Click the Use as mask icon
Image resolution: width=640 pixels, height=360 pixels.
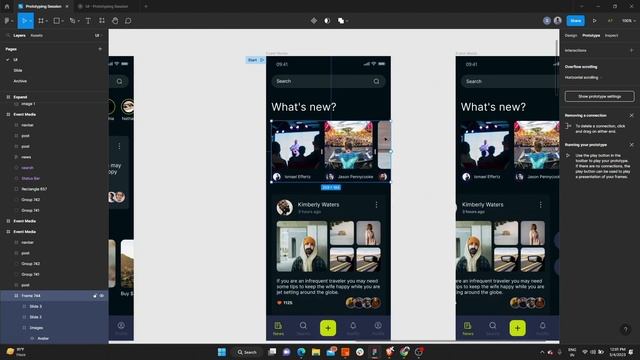[x=327, y=20]
